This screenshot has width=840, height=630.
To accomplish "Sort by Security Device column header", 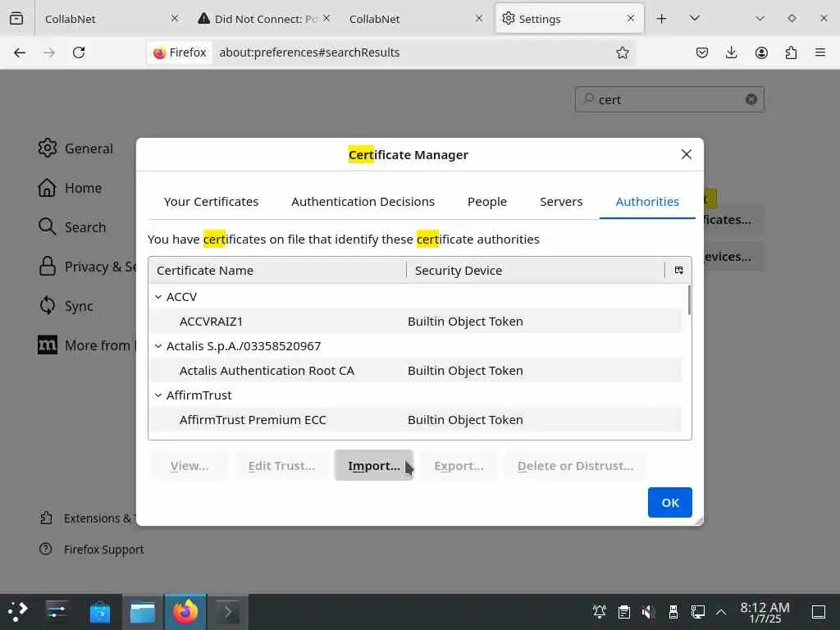I will 536,270.
